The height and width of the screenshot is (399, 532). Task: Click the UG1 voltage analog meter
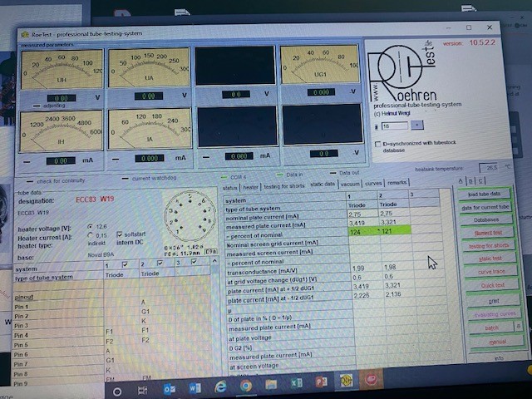coord(319,65)
